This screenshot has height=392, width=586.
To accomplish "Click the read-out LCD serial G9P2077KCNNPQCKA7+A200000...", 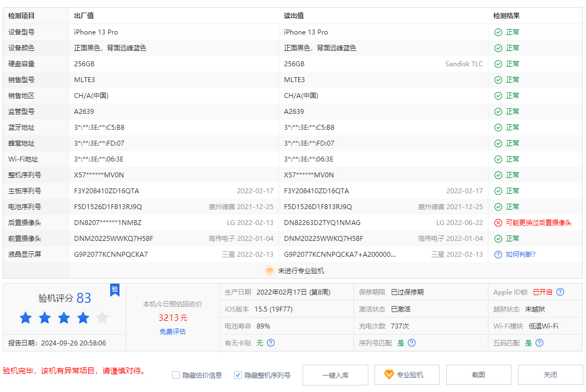I will pyautogui.click(x=340, y=254).
